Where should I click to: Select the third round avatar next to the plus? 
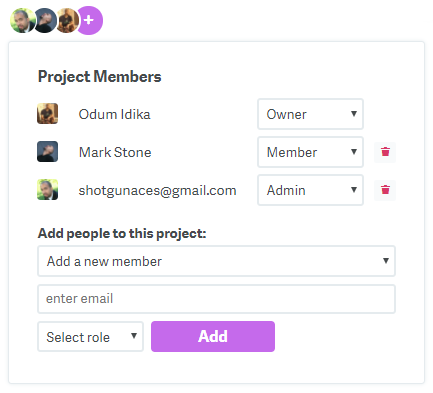point(67,20)
